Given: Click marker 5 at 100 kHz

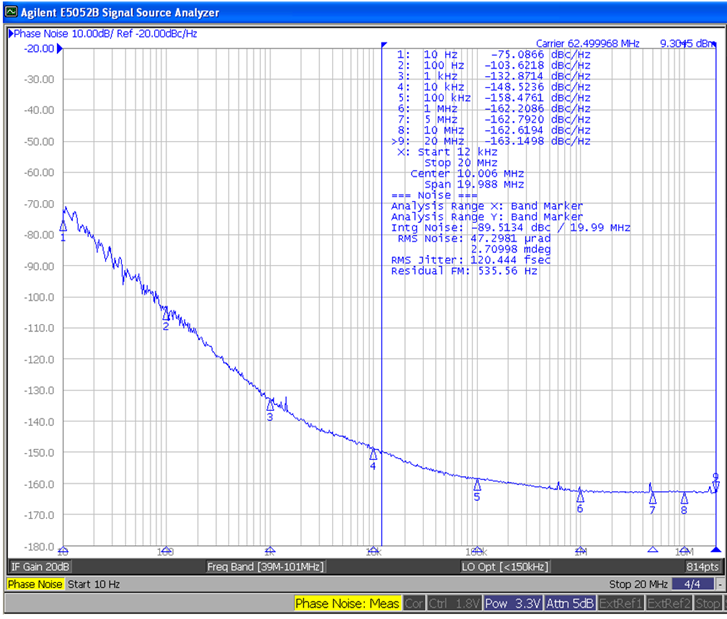Looking at the screenshot, I should tap(477, 485).
